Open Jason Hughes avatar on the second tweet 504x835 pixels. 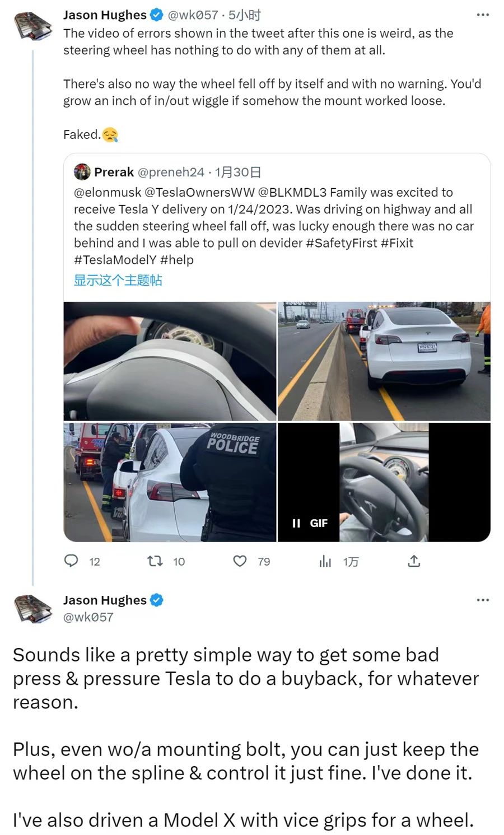(33, 608)
